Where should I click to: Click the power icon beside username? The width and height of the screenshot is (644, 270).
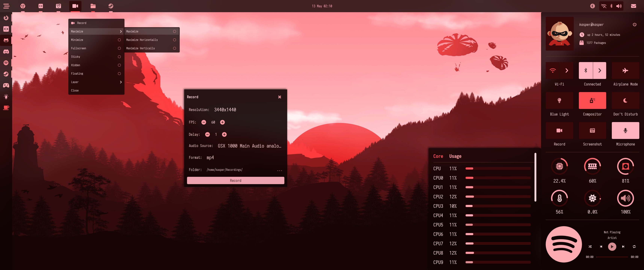[x=634, y=25]
